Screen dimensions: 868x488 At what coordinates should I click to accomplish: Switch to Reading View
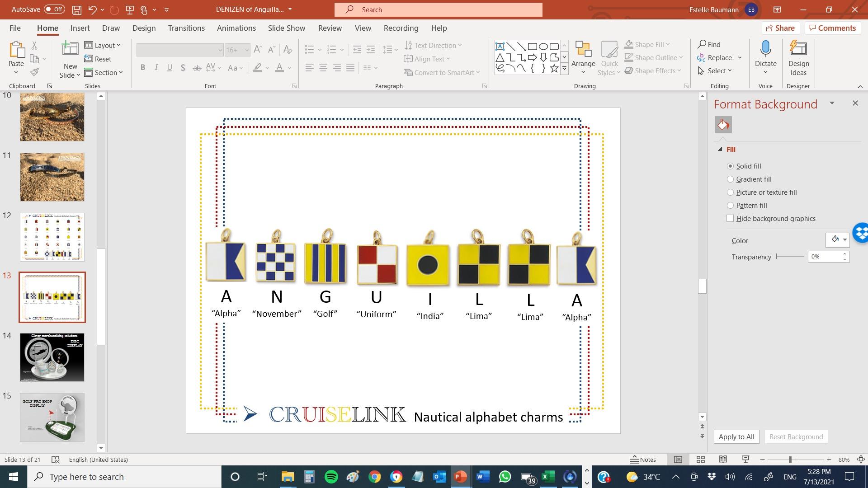(x=723, y=460)
